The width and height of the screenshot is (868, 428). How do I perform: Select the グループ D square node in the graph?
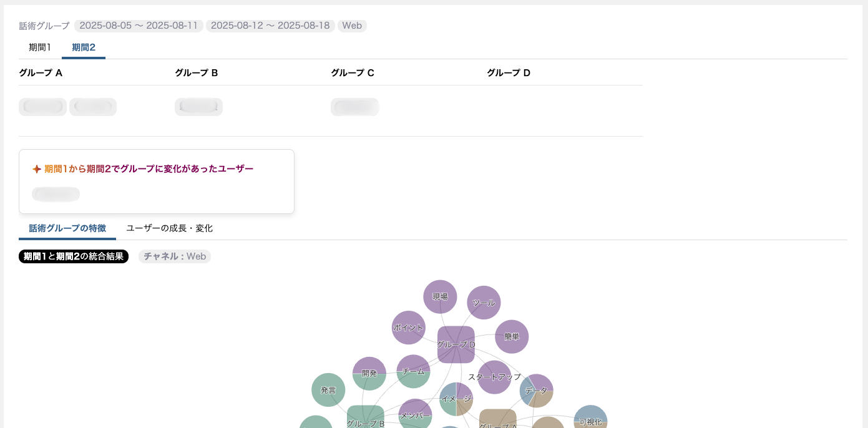456,344
